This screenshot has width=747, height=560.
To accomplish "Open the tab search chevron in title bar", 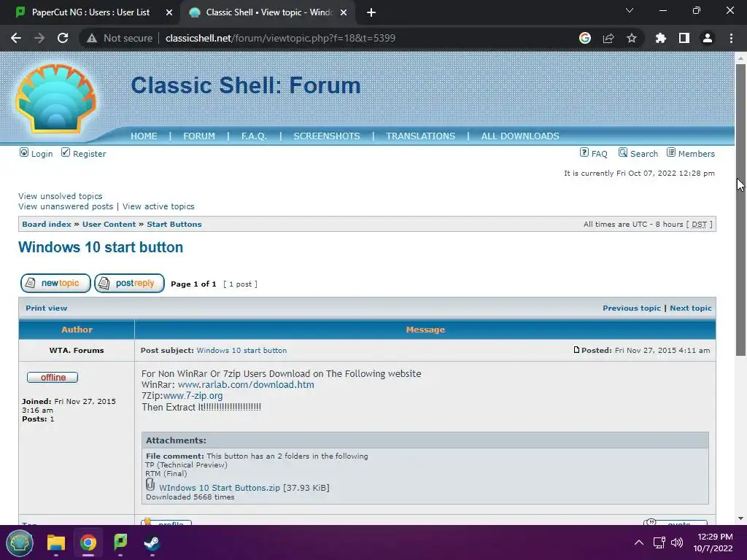I will tap(630, 10).
